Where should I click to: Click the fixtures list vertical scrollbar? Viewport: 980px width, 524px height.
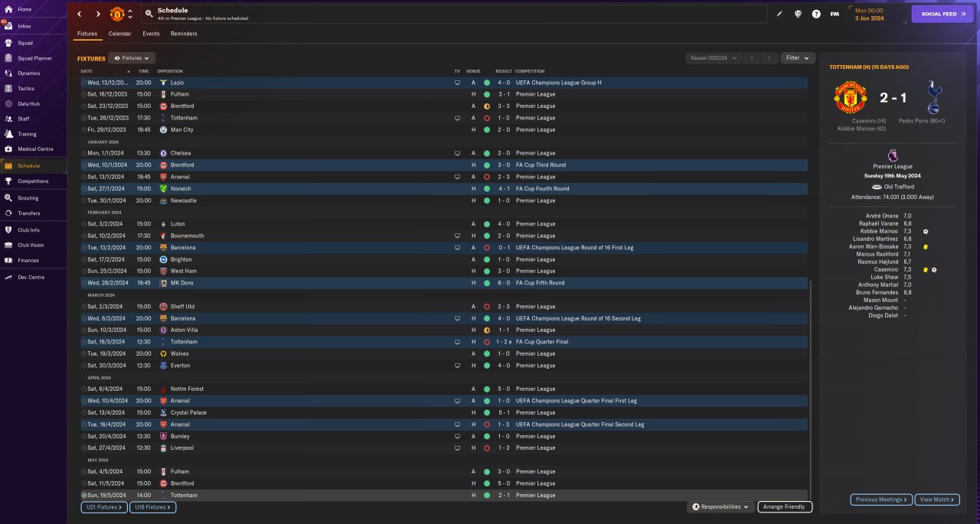coord(810,390)
